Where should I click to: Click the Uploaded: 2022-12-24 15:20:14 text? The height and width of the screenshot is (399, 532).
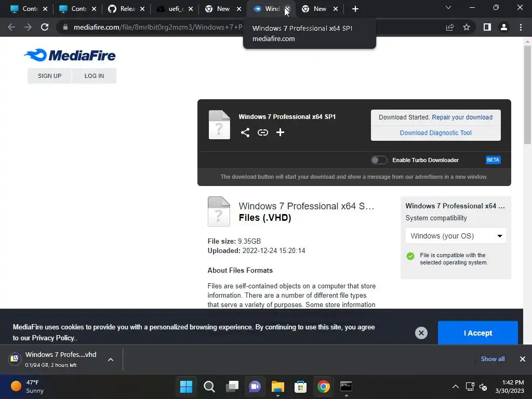pos(256,251)
